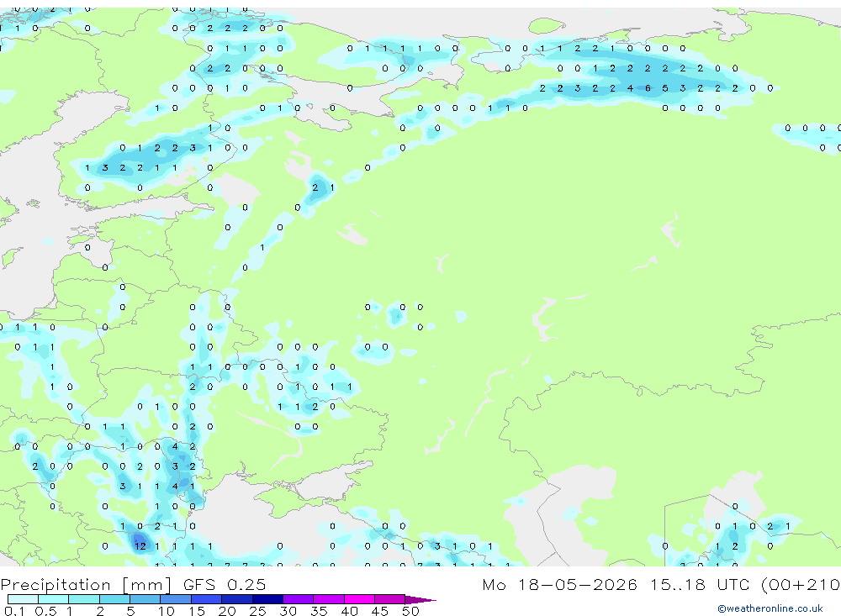Screen dimensions: 841x616
Task: Pick the 2–5 mm legend color segment
Action: pyautogui.click(x=114, y=599)
